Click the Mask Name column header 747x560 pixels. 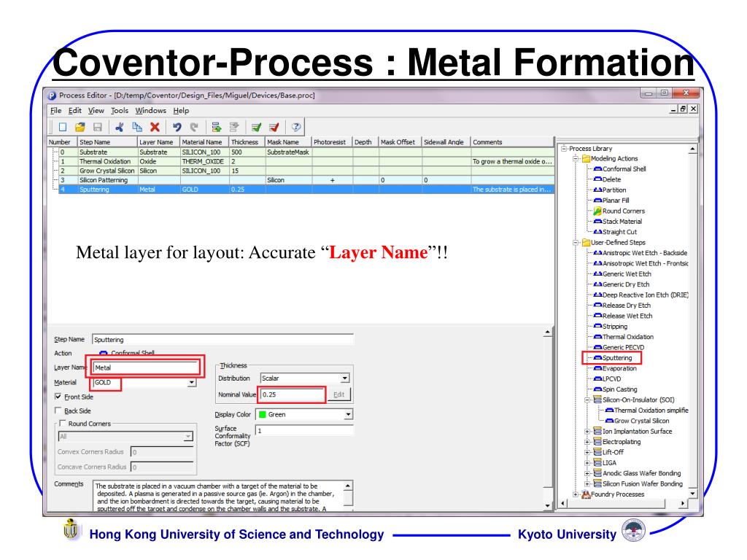[x=288, y=142]
